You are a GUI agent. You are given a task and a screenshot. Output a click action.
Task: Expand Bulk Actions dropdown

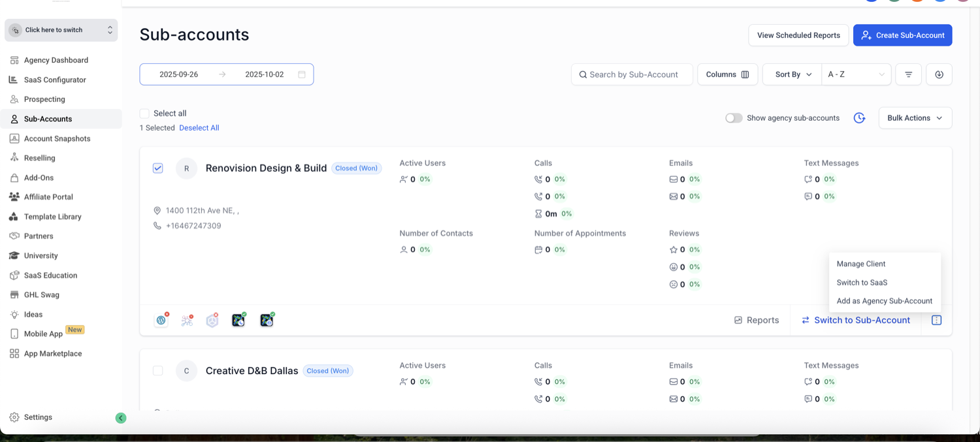tap(915, 118)
